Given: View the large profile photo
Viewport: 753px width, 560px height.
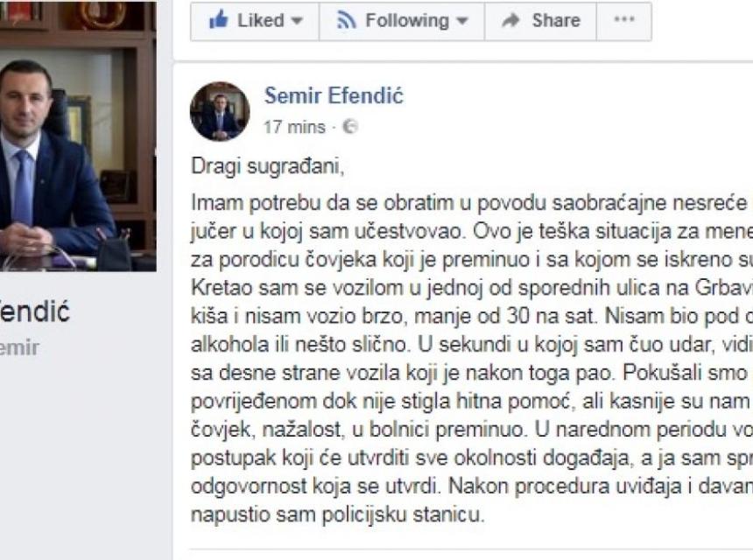Looking at the screenshot, I should [78, 136].
